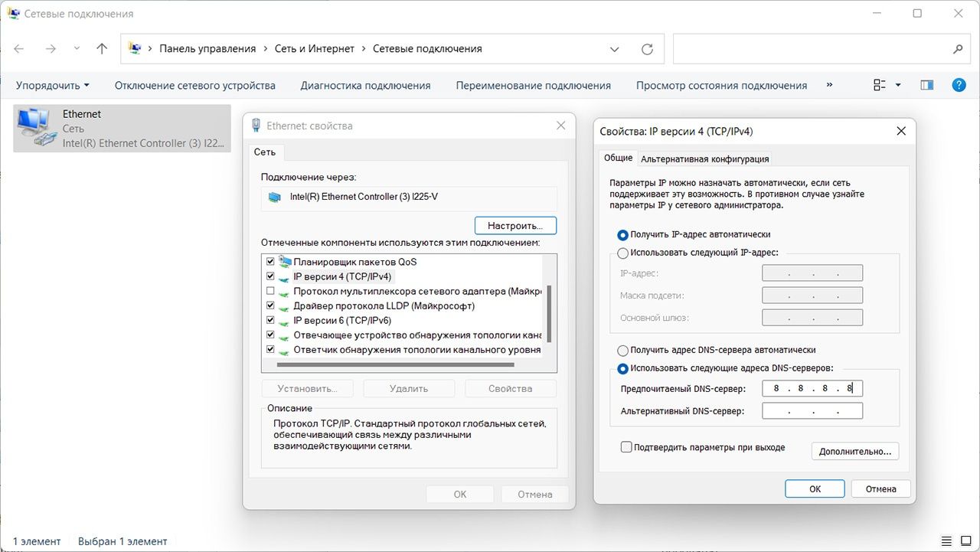
Task: Enable 'Подтвердить параметры при выходе' checkbox
Action: (x=626, y=447)
